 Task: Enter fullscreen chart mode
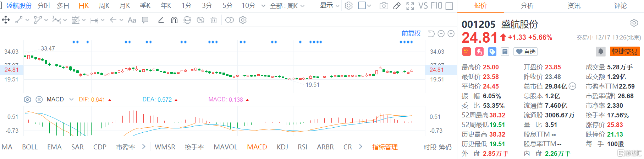tap(410, 6)
